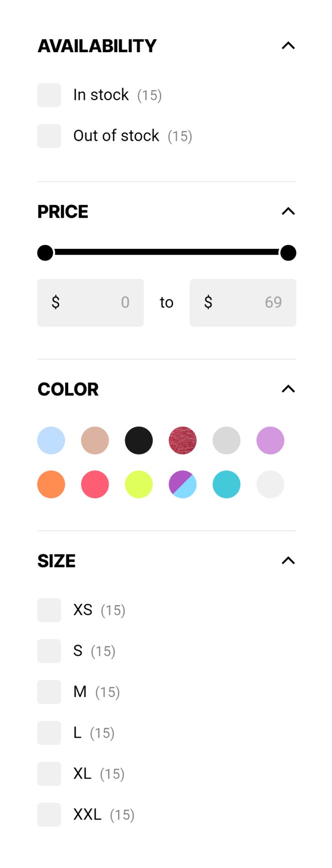Choose the orange color swatch
The width and height of the screenshot is (332, 868).
pos(51,484)
